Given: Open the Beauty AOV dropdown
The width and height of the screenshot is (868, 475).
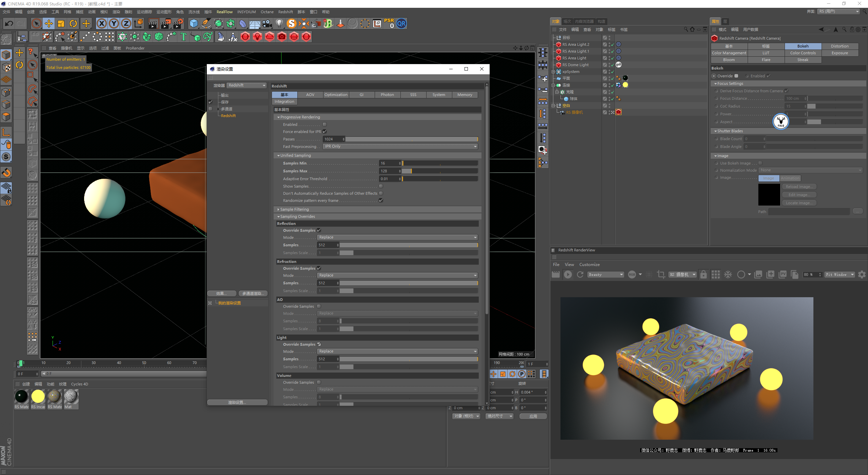Looking at the screenshot, I should coord(606,274).
